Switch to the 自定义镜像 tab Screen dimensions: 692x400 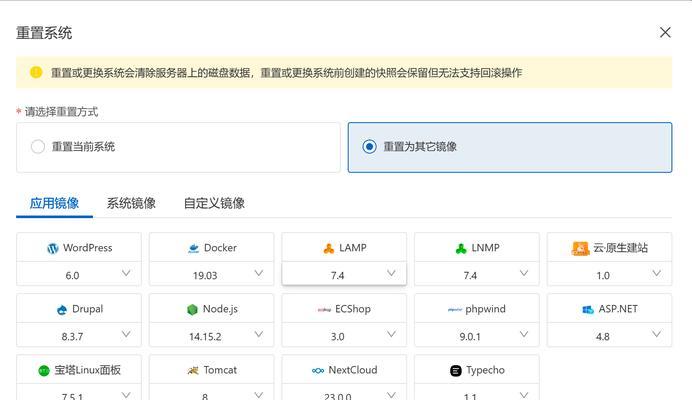tap(214, 203)
